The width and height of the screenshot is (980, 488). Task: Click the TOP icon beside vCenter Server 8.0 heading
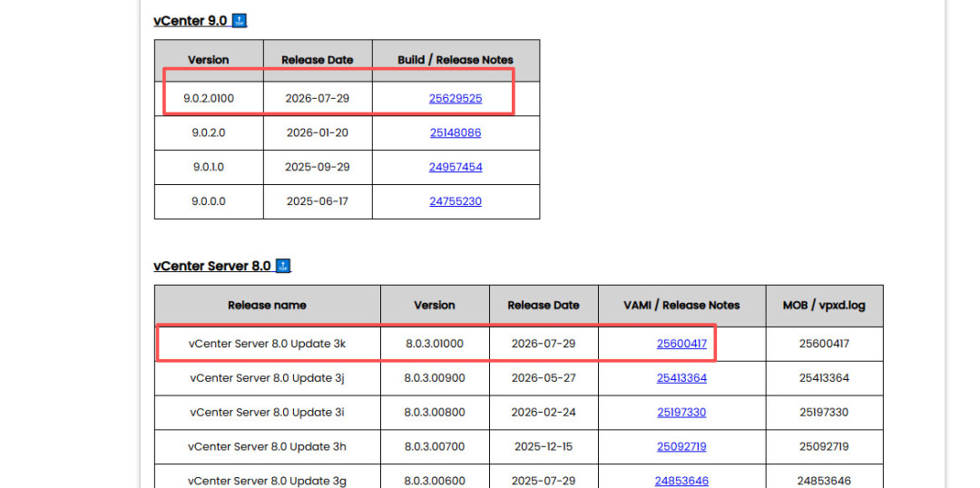(x=283, y=266)
